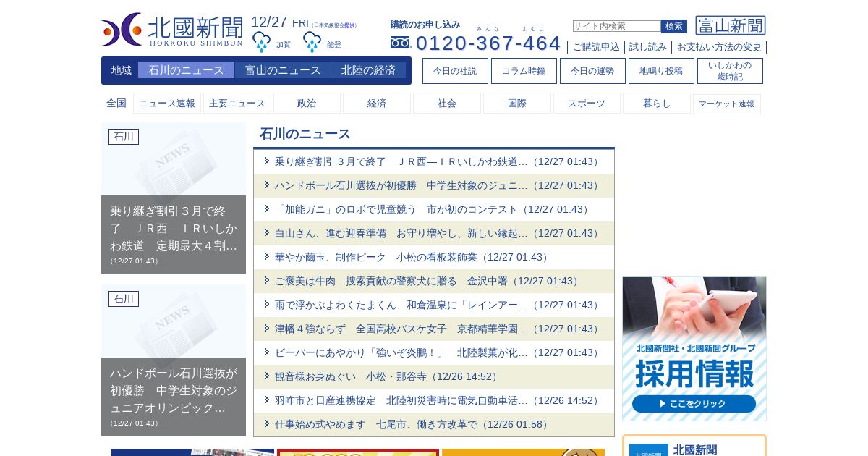Open the 「加能ガニ」のロボ headline
Viewport: 868px width, 456px height.
[434, 209]
